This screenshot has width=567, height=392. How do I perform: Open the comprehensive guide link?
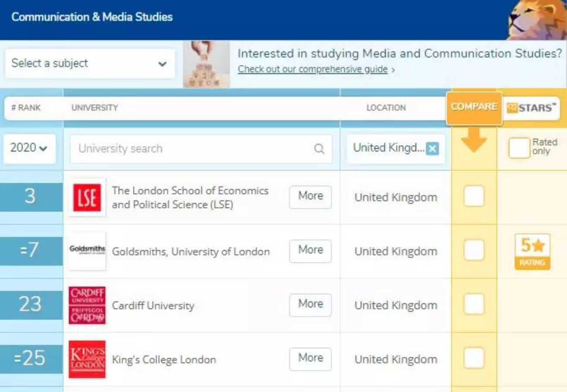coord(313,69)
